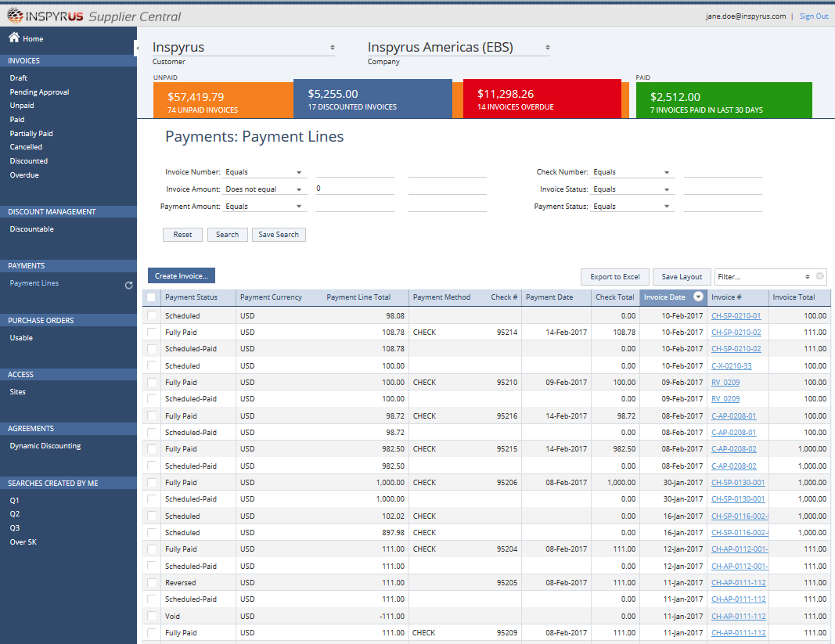Check the Reversed payment row checkbox

point(152,582)
